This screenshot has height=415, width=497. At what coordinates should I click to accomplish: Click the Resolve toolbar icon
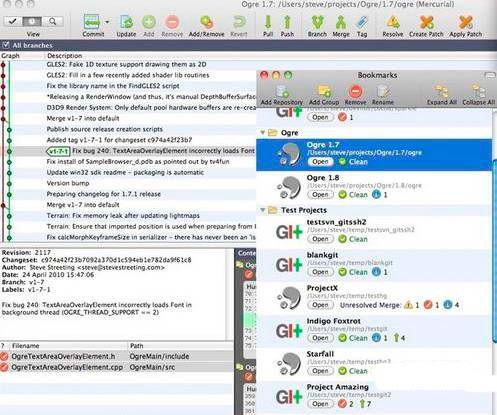(x=393, y=22)
